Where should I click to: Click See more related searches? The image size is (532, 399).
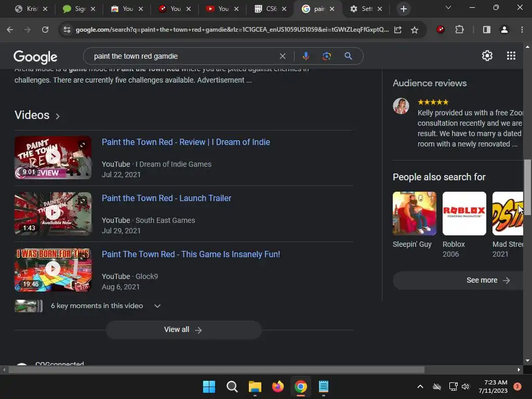458,280
